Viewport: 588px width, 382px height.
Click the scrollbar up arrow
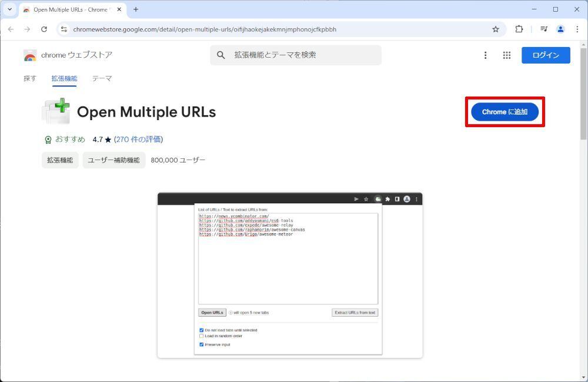click(584, 45)
